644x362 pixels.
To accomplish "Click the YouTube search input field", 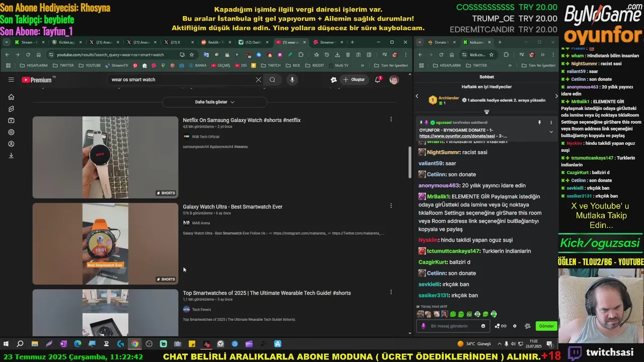I will [181, 79].
